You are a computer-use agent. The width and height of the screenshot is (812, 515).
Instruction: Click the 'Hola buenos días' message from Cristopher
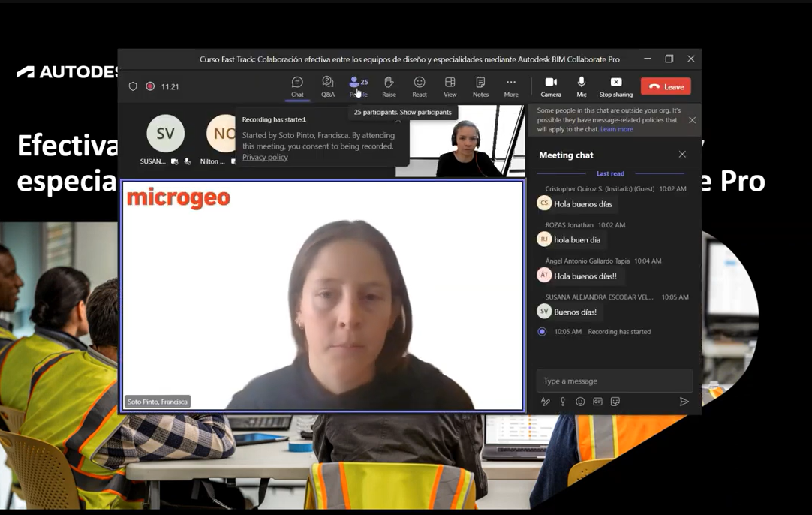(x=583, y=204)
